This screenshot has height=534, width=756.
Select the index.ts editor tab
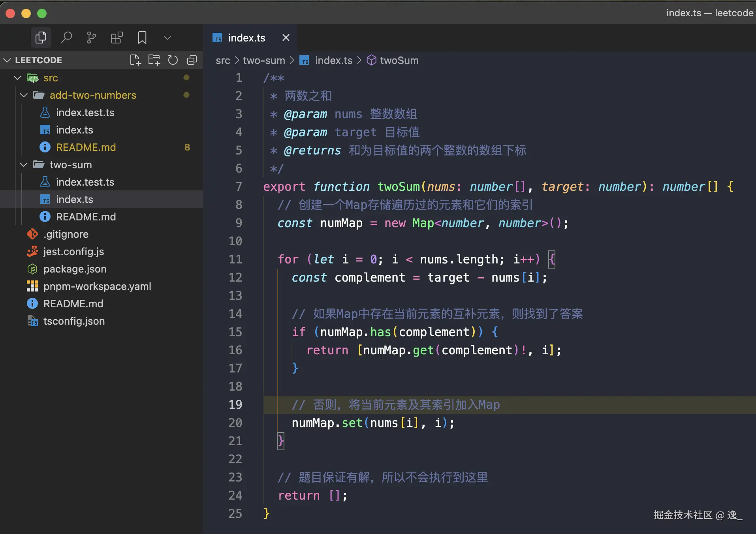246,38
